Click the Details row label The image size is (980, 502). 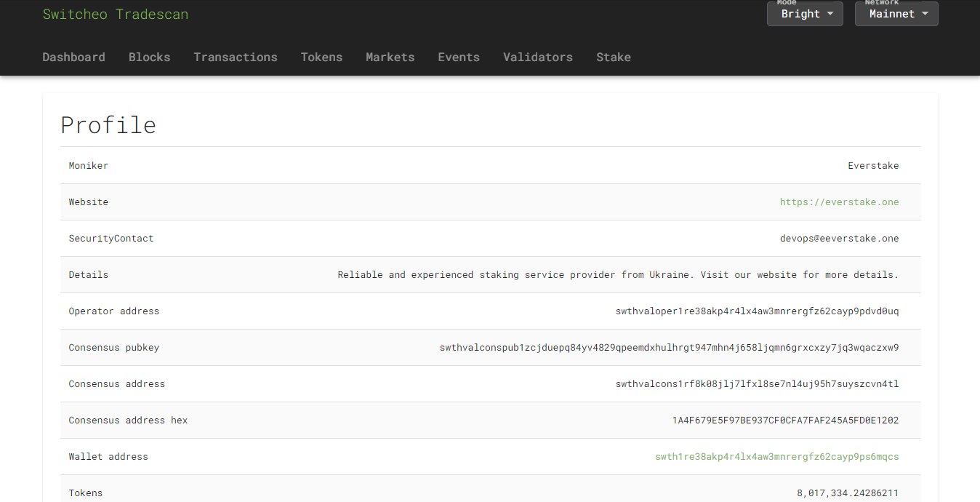89,275
